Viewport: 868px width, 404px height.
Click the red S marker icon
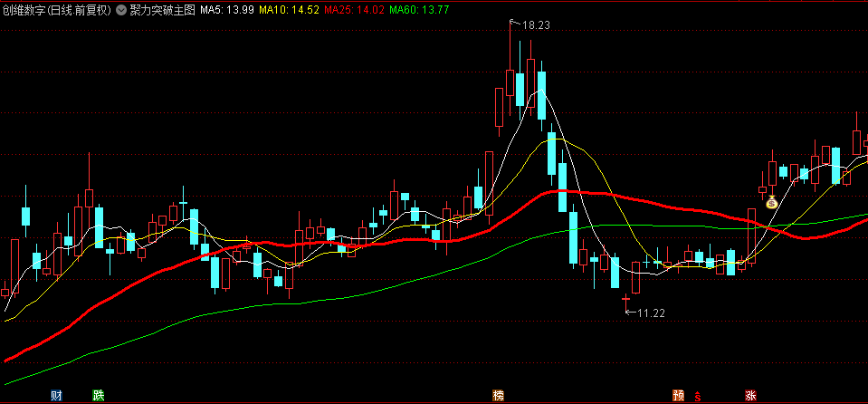click(x=698, y=396)
